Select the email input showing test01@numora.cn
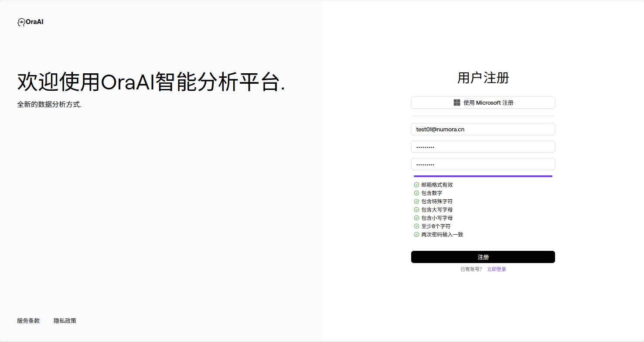The width and height of the screenshot is (644, 342). [x=483, y=129]
